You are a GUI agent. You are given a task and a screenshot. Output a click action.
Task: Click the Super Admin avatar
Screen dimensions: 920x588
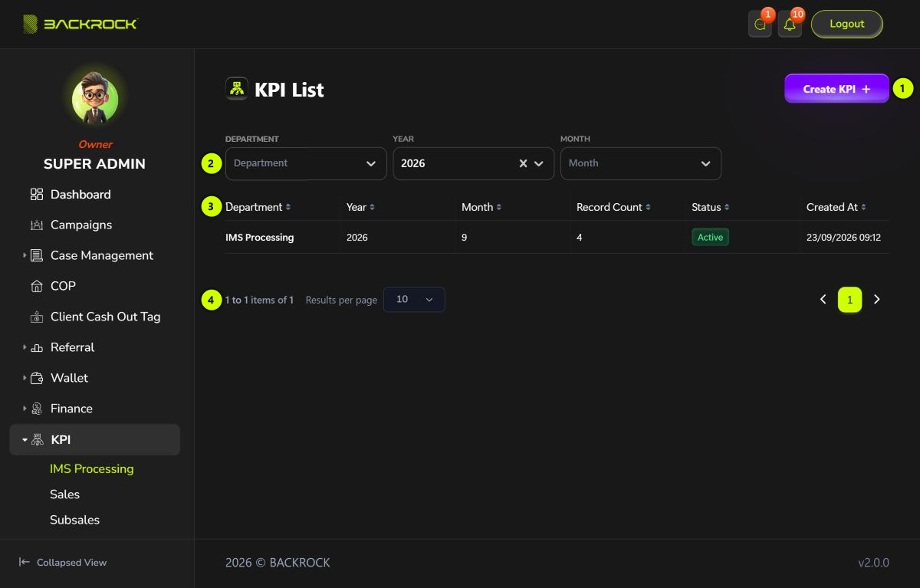95,100
